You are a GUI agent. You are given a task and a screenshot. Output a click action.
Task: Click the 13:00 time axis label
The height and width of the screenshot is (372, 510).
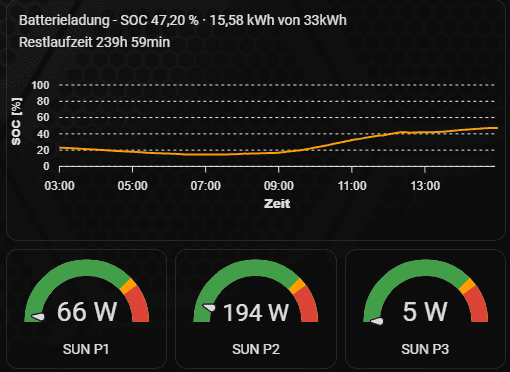pyautogui.click(x=425, y=186)
